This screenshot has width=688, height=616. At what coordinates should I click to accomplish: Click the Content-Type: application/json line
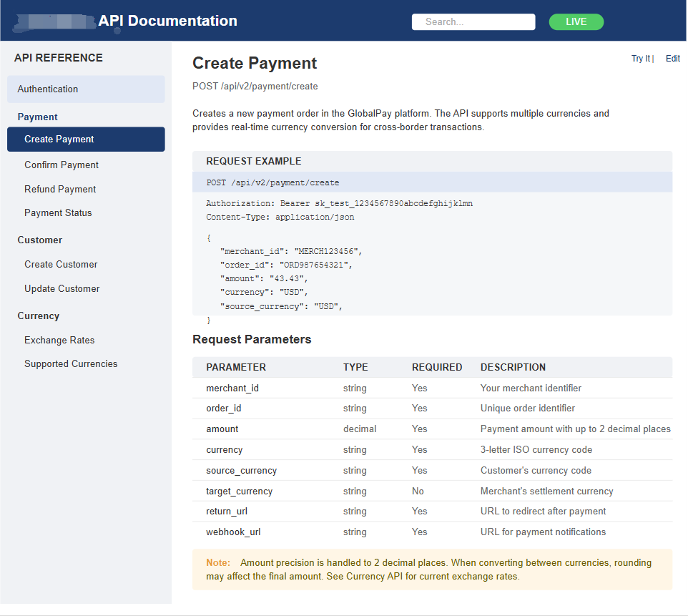point(280,217)
